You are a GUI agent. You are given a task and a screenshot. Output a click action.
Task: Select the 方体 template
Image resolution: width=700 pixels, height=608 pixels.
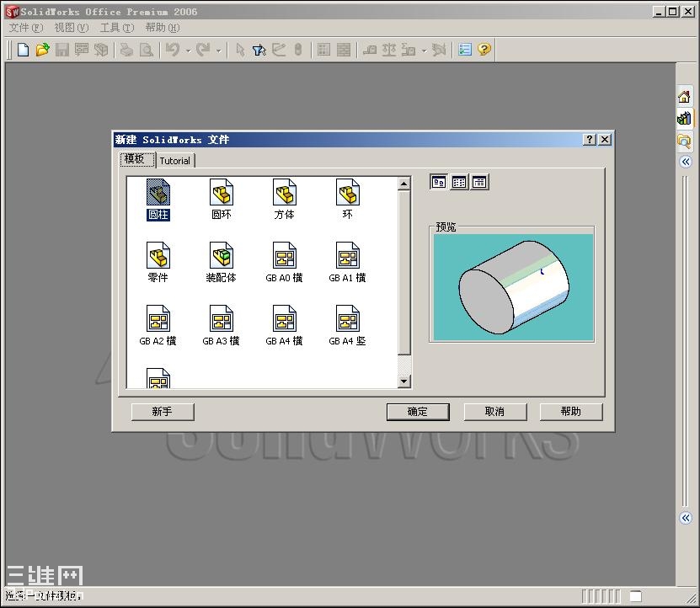[x=285, y=200]
